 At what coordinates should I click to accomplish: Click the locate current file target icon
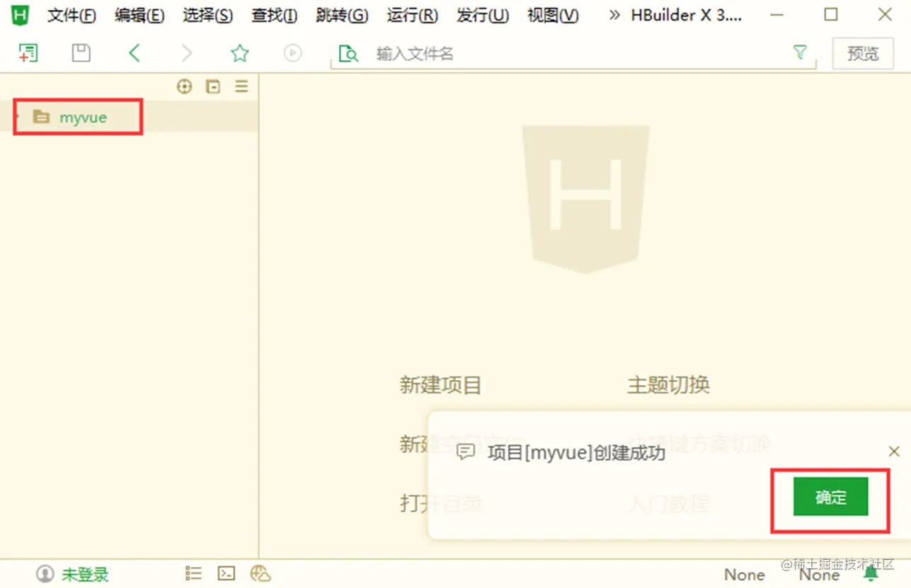pos(185,86)
